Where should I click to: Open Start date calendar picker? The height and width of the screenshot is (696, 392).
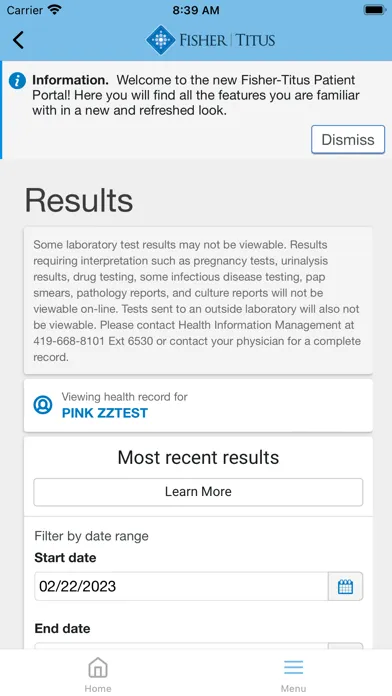345,586
